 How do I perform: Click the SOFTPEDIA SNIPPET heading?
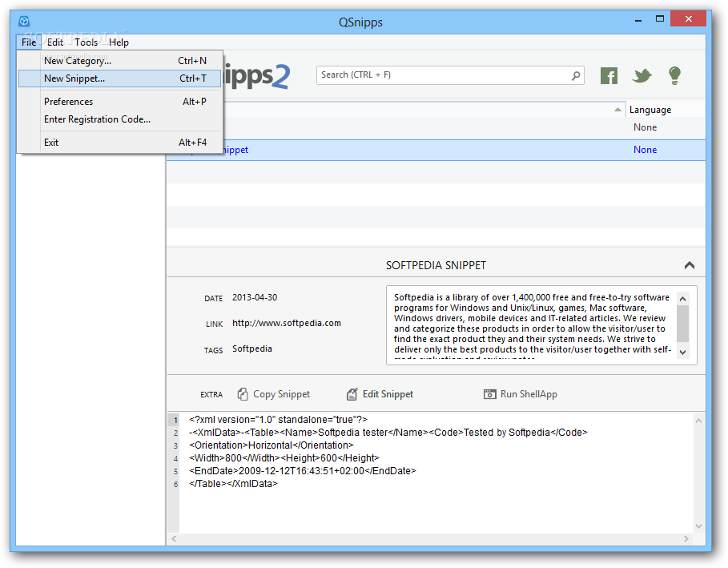[436, 265]
